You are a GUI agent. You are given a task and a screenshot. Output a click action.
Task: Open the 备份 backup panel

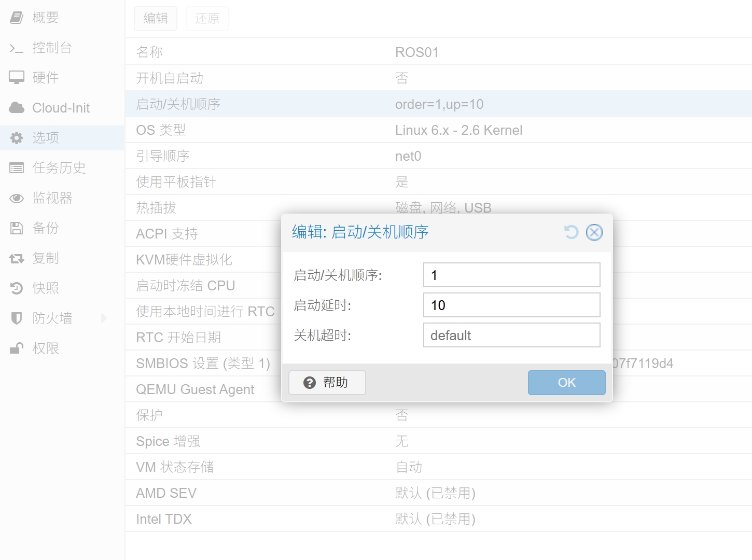46,228
